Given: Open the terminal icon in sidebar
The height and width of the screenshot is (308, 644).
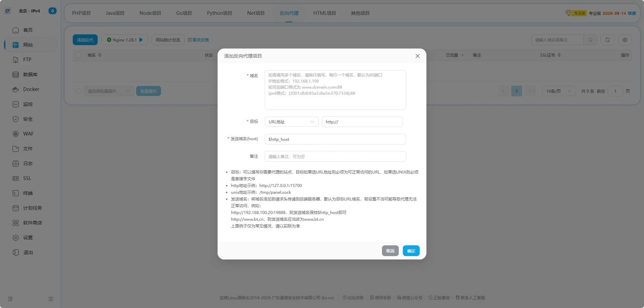Looking at the screenshot, I should (15, 193).
